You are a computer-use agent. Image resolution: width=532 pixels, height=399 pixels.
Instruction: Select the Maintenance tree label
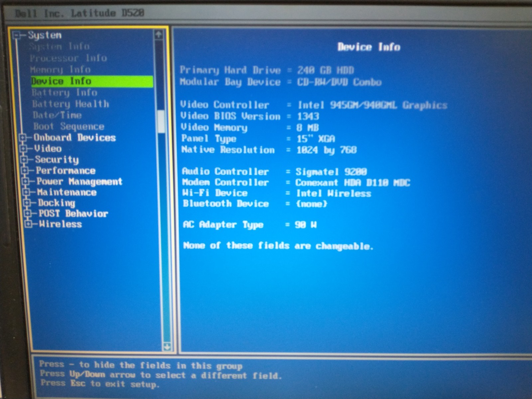67,192
